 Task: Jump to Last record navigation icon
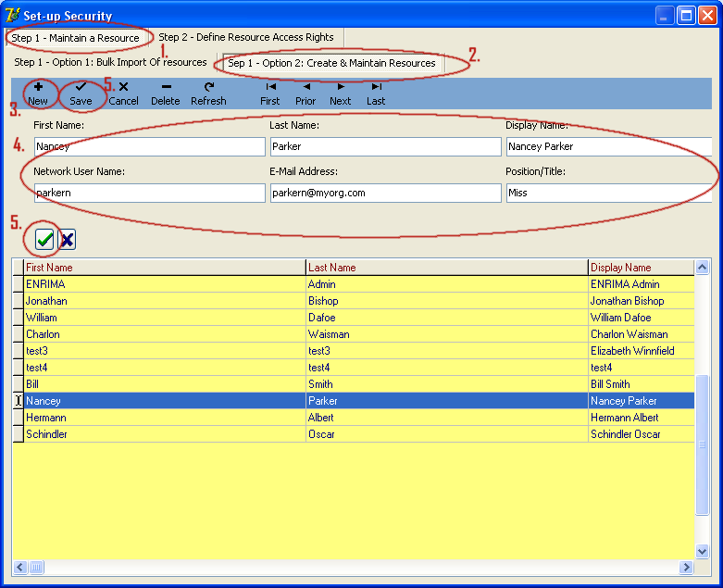coord(376,87)
